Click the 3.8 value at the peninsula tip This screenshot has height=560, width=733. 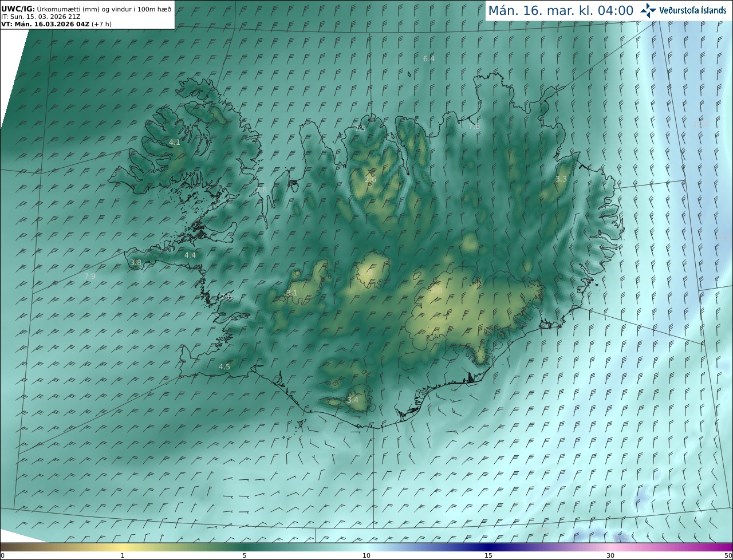(x=136, y=262)
